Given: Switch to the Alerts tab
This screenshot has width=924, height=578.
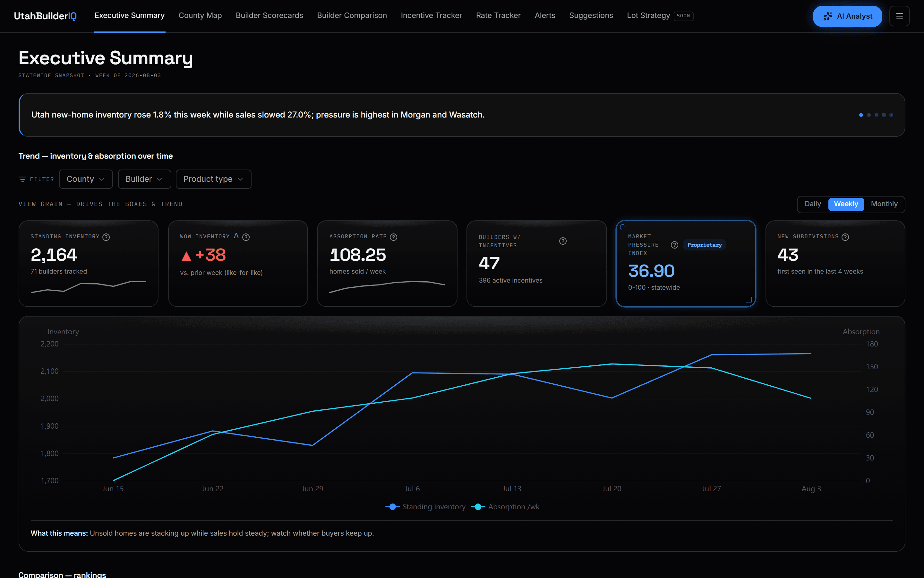Looking at the screenshot, I should pos(545,16).
